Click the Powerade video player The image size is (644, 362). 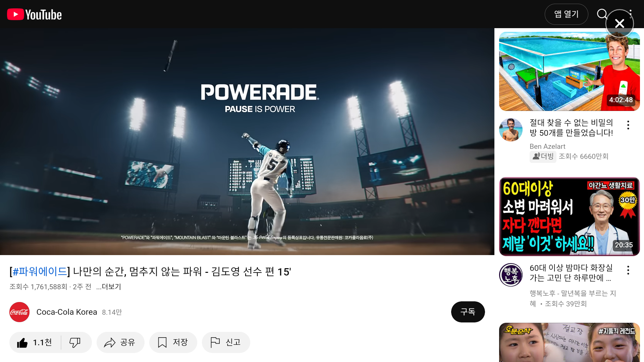pyautogui.click(x=247, y=141)
